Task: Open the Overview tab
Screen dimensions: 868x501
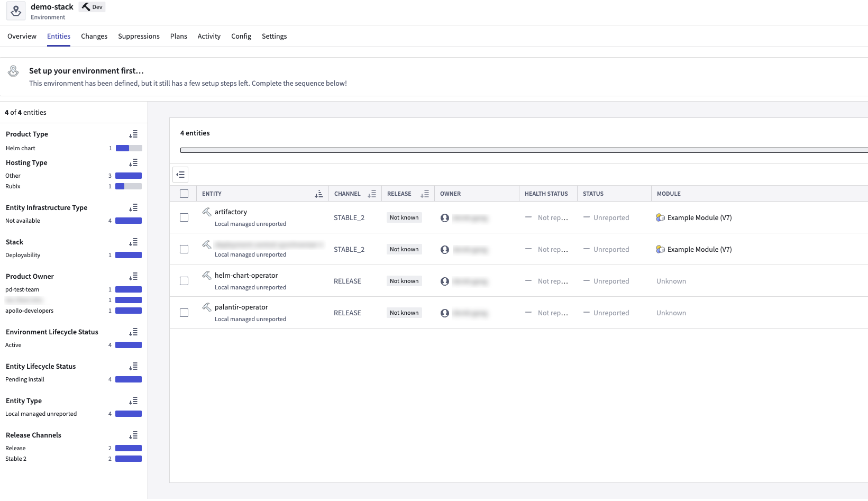Action: [22, 37]
